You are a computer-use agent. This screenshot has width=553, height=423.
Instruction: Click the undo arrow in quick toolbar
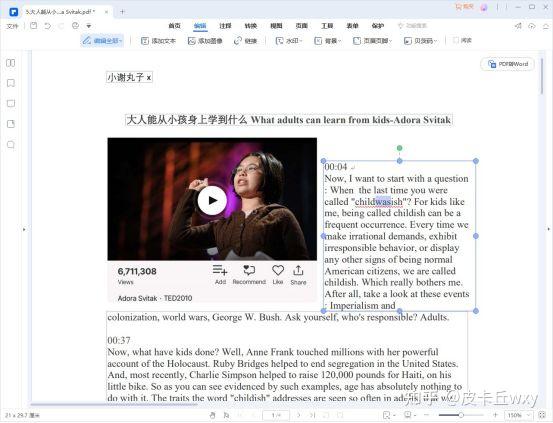tap(47, 26)
